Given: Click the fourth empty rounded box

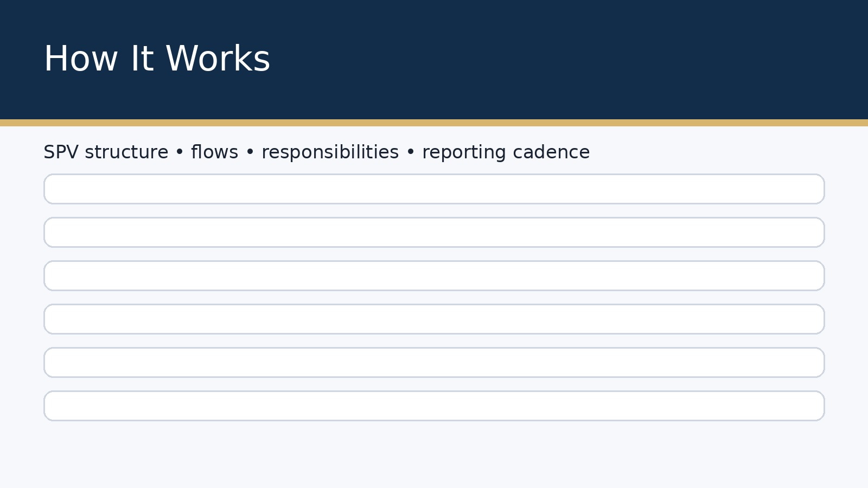Looking at the screenshot, I should coord(434,319).
